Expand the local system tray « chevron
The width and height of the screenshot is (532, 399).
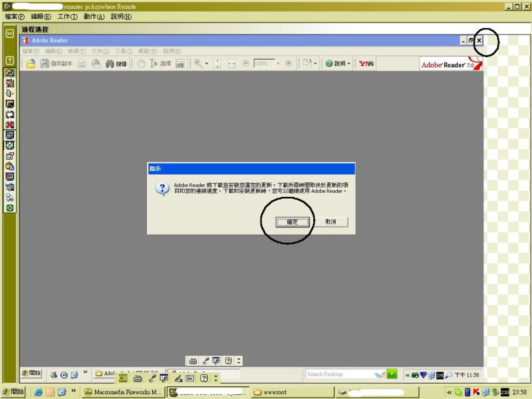tap(450, 392)
